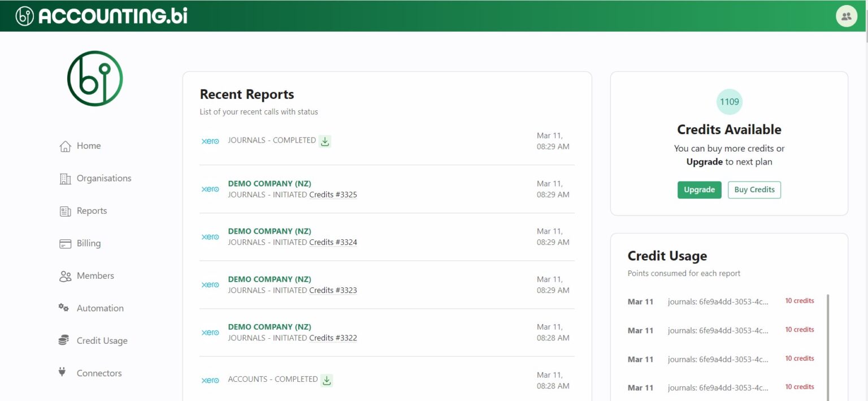This screenshot has height=401, width=868.
Task: Open the Home icon in the sidebar
Action: pos(65,145)
